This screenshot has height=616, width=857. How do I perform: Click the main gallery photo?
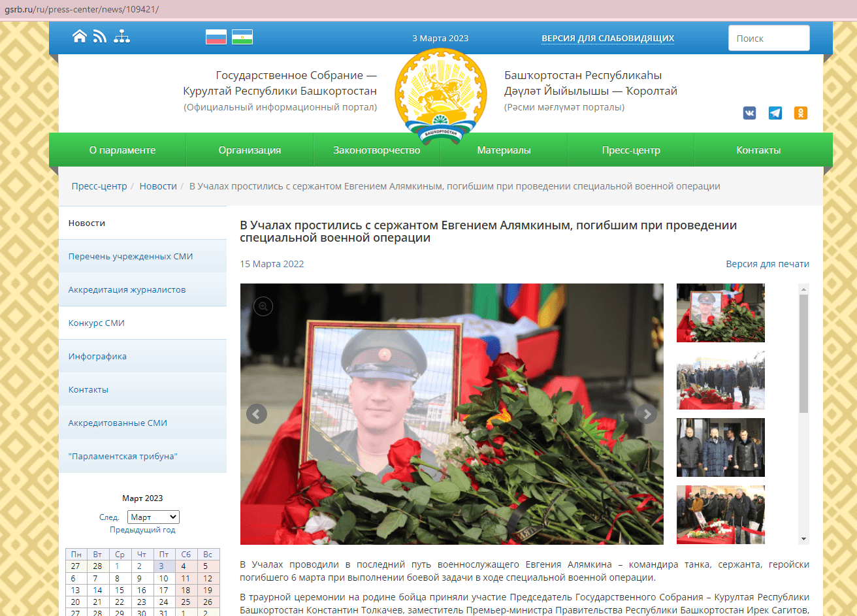tap(452, 414)
